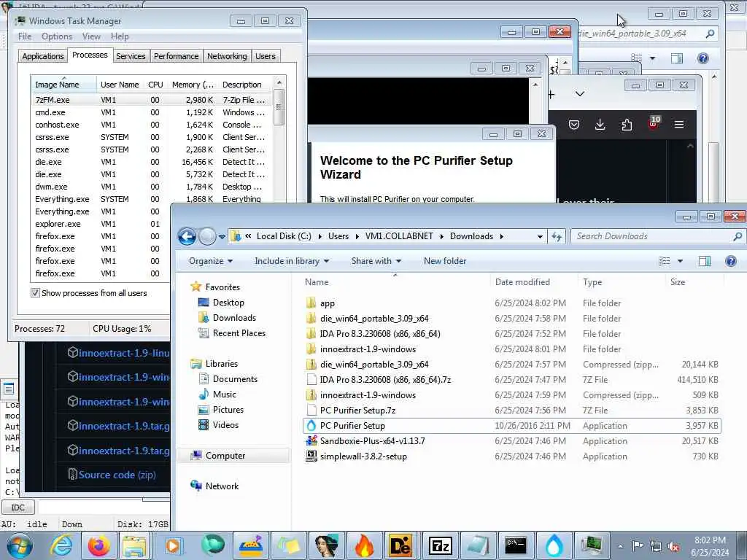Expand Organize dropdown in Explorer toolbar

coord(211,261)
